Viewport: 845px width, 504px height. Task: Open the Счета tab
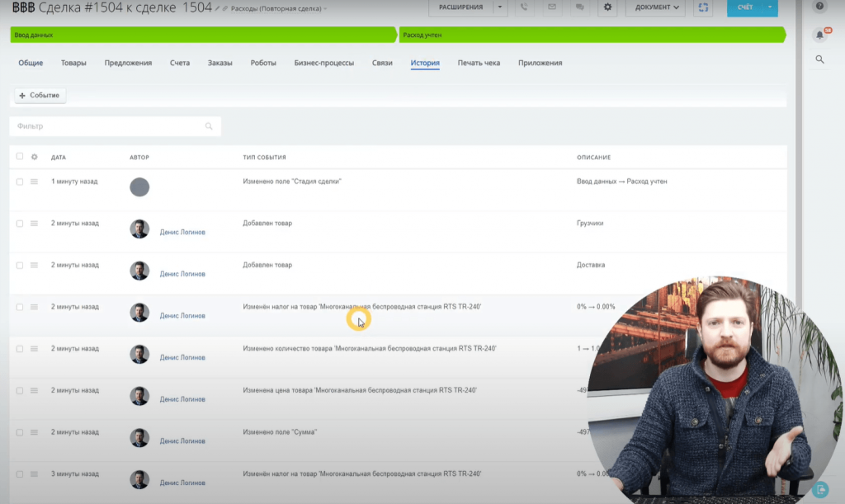pyautogui.click(x=180, y=63)
